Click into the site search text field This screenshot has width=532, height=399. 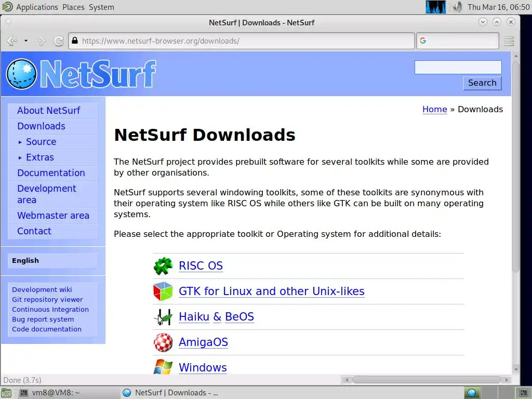(x=458, y=67)
